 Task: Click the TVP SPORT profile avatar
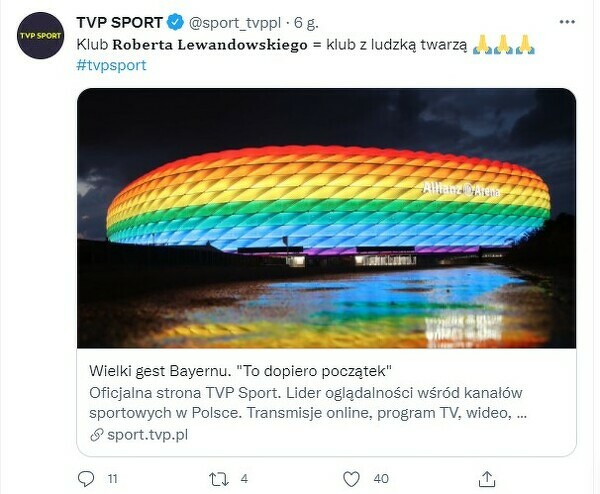point(40,36)
